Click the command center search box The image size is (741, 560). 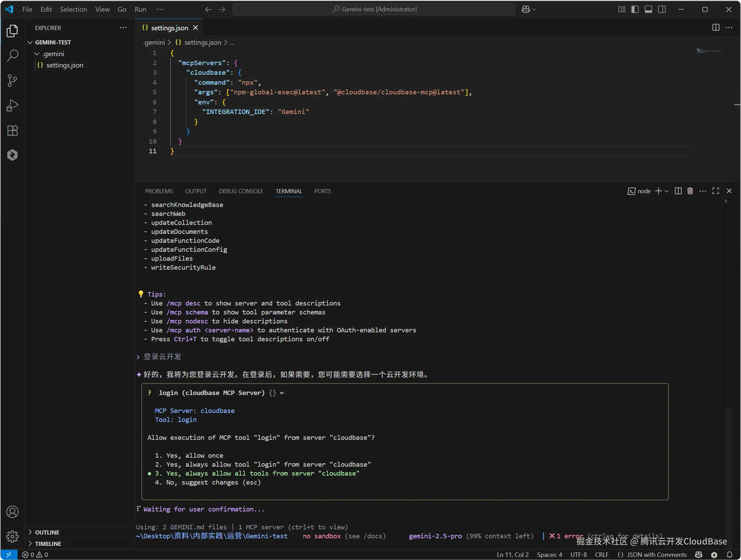click(374, 9)
